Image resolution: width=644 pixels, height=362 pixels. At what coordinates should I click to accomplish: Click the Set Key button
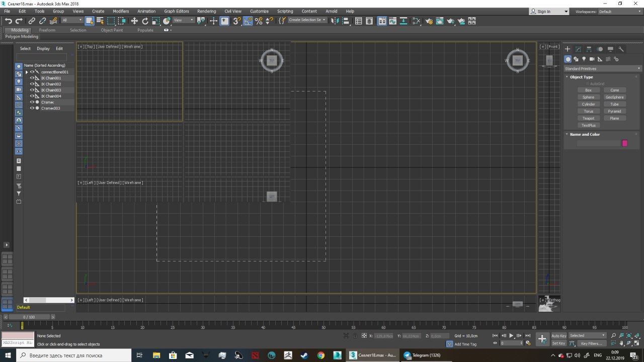point(558,343)
